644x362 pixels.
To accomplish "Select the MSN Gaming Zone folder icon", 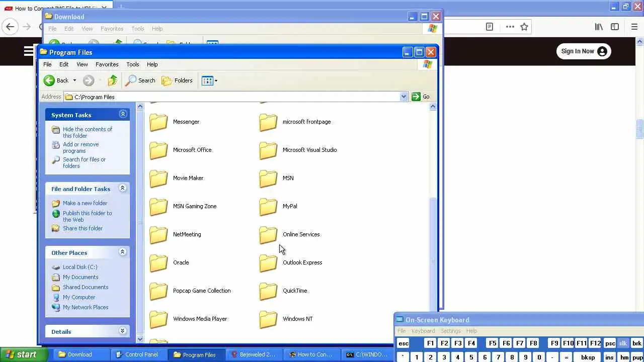I will tap(158, 207).
